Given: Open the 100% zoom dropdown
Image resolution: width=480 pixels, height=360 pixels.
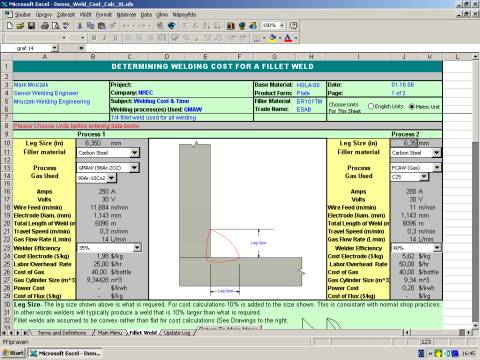Looking at the screenshot, I should pyautogui.click(x=282, y=26).
